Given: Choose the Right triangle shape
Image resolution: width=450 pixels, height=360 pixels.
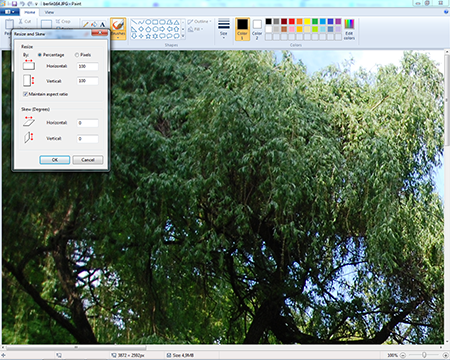Looking at the screenshot, I should click(x=134, y=29).
